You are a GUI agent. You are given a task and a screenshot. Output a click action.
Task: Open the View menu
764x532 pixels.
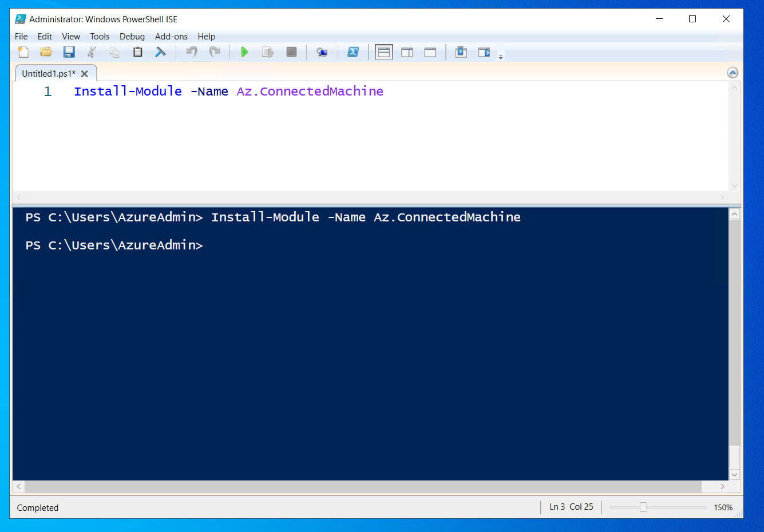point(71,36)
